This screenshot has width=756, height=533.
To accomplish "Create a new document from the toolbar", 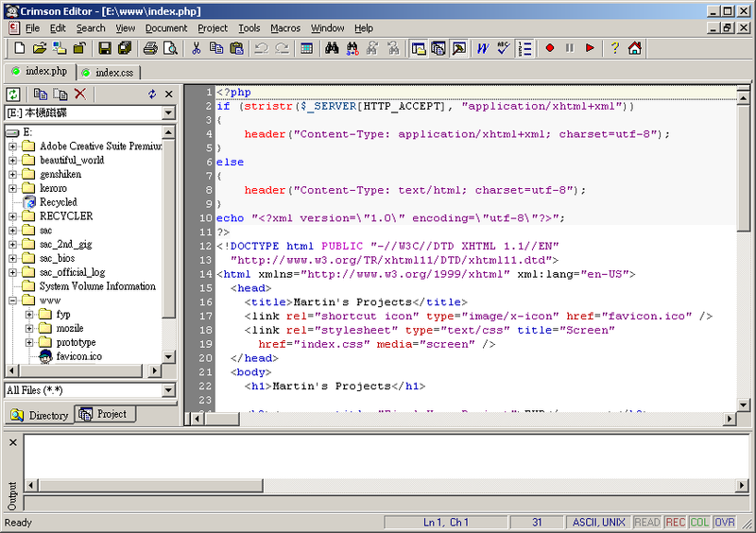I will (x=19, y=48).
